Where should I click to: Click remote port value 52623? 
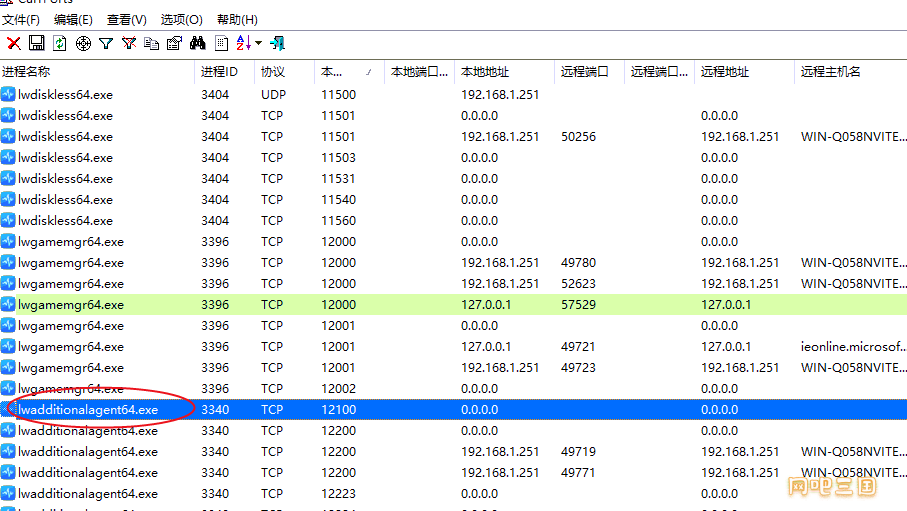click(x=578, y=284)
